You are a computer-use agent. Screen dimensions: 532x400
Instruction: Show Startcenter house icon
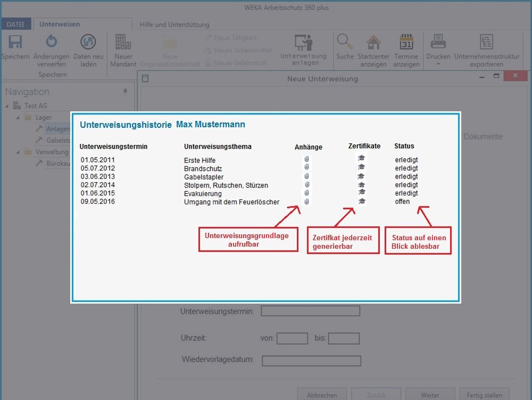(373, 42)
